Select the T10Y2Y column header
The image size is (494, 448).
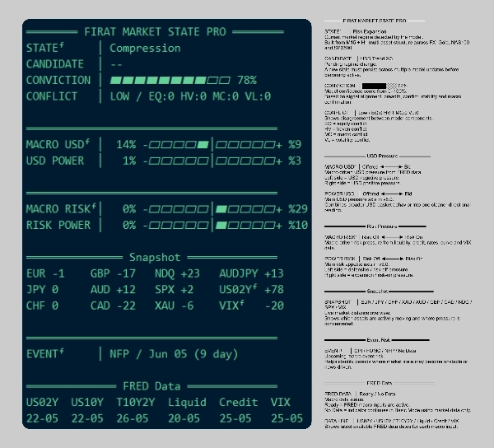coord(136,402)
